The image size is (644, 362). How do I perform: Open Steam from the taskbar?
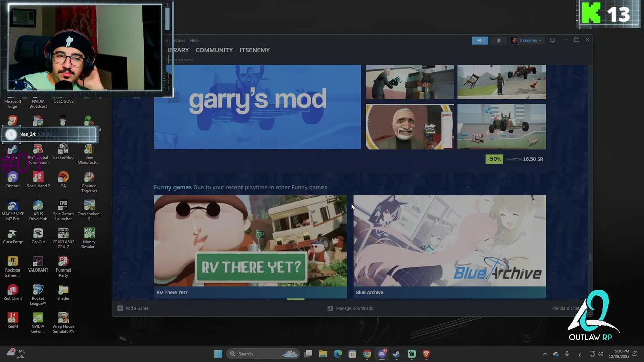(396, 354)
